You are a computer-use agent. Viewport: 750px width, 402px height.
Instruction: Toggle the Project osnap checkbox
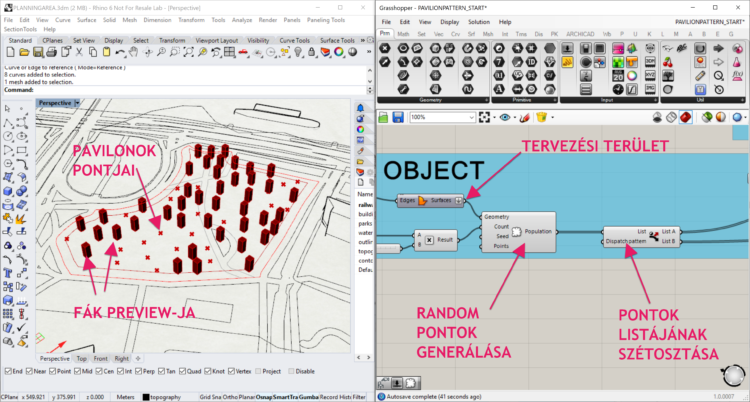click(x=258, y=370)
